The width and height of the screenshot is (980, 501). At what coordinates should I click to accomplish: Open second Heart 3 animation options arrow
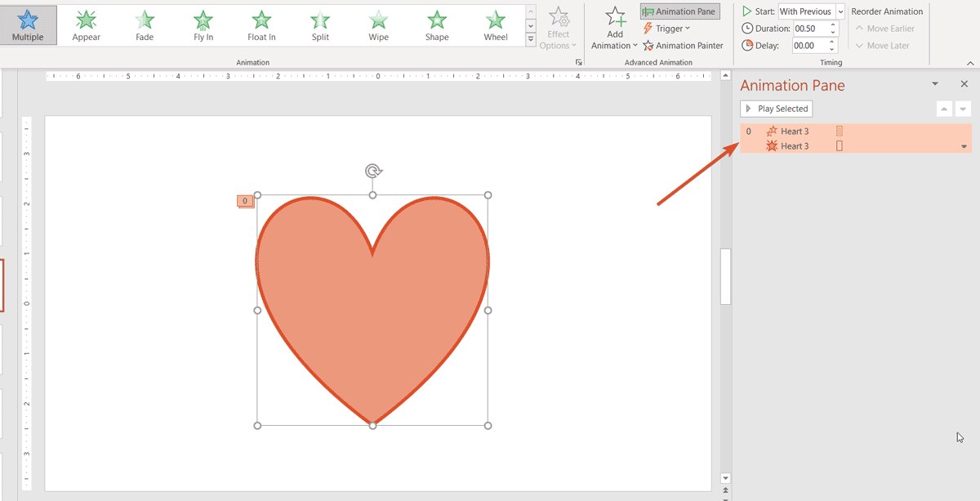tap(964, 147)
